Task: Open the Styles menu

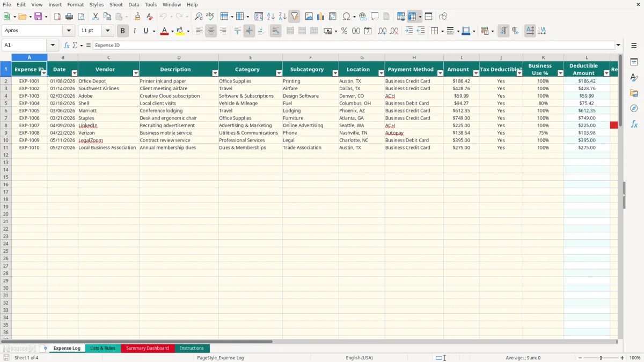Action: click(x=97, y=4)
